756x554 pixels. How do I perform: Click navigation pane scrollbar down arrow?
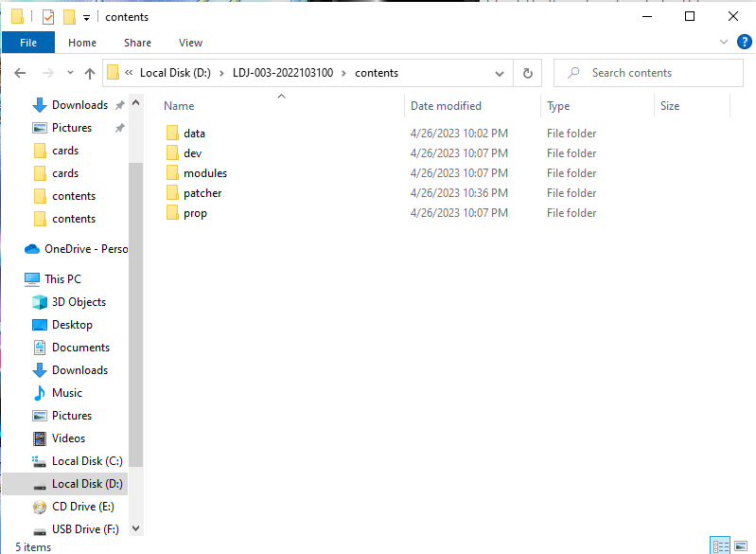136,528
